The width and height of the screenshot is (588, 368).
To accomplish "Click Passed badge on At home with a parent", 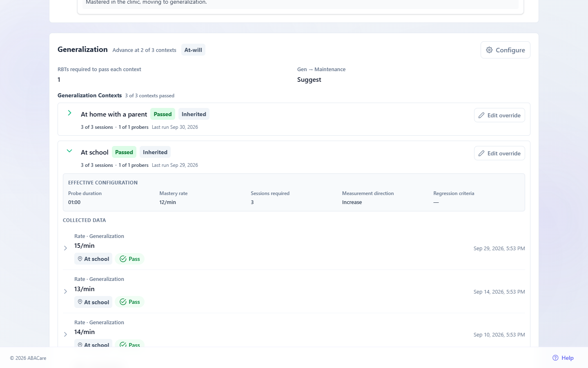I will (x=163, y=114).
